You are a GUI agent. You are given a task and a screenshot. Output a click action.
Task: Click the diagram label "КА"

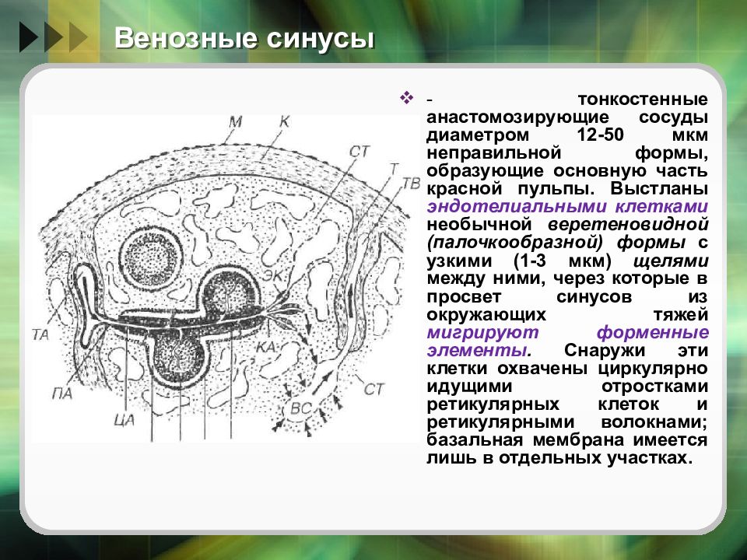(266, 347)
